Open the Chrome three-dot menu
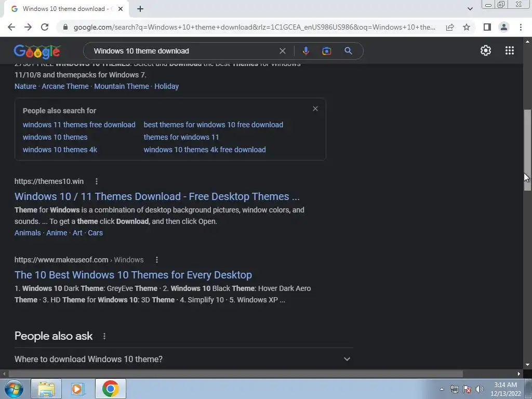 pos(521,27)
